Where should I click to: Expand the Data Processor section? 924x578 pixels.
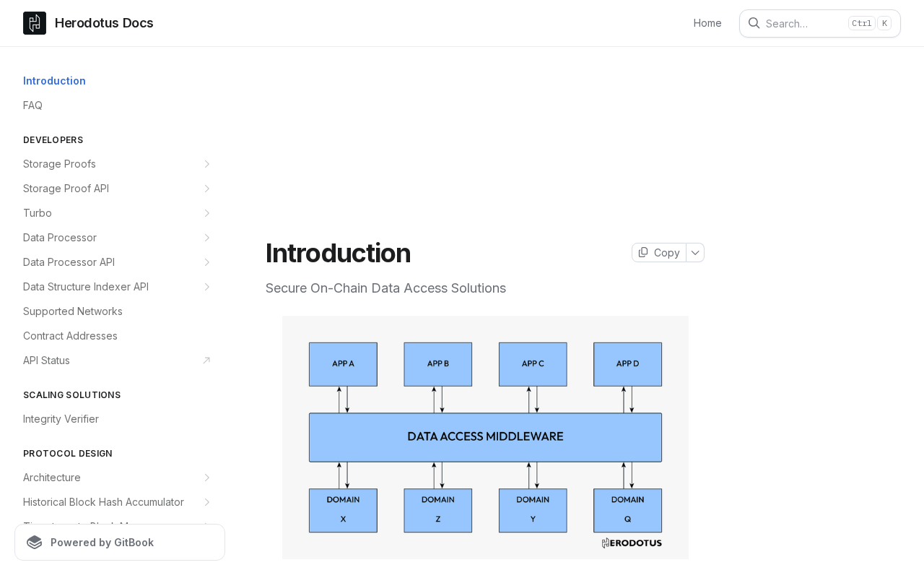(x=206, y=238)
